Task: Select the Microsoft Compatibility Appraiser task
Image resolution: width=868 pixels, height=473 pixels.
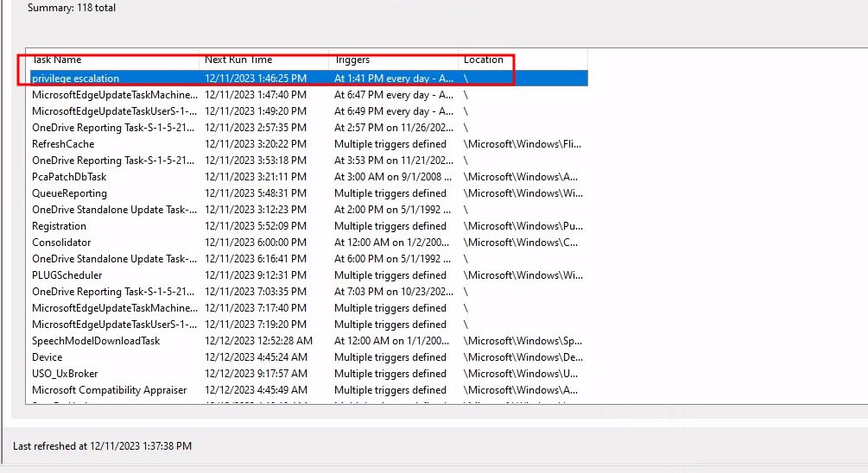Action: point(109,390)
